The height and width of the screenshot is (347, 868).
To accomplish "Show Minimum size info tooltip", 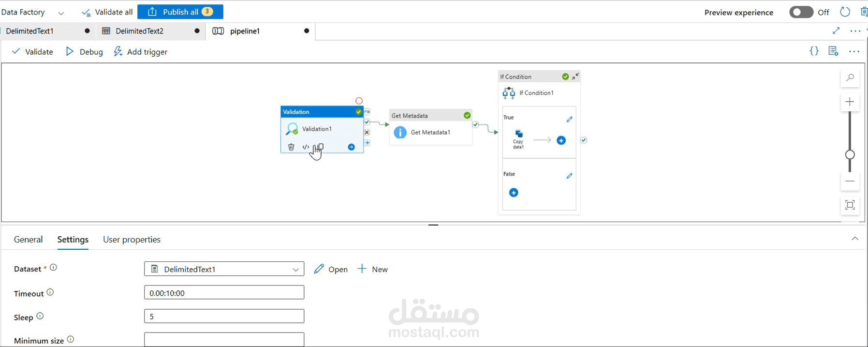I will pyautogui.click(x=71, y=339).
